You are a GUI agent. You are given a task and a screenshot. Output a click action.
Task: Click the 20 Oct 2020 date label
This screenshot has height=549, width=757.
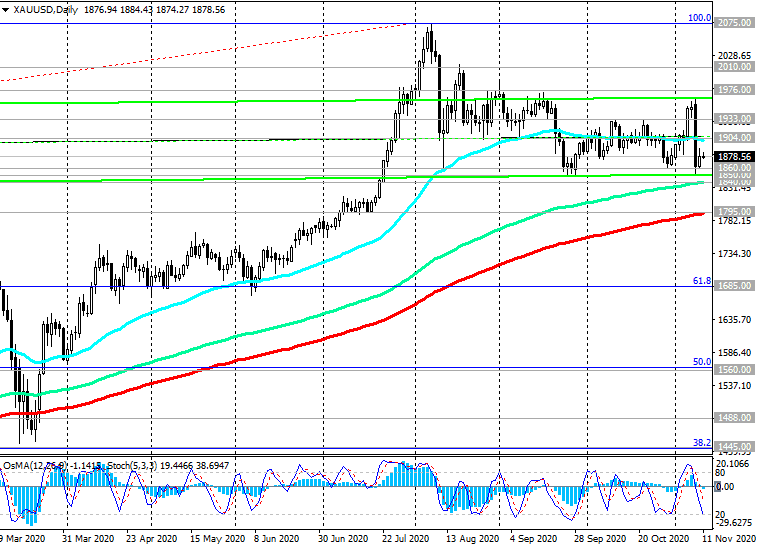pos(663,538)
